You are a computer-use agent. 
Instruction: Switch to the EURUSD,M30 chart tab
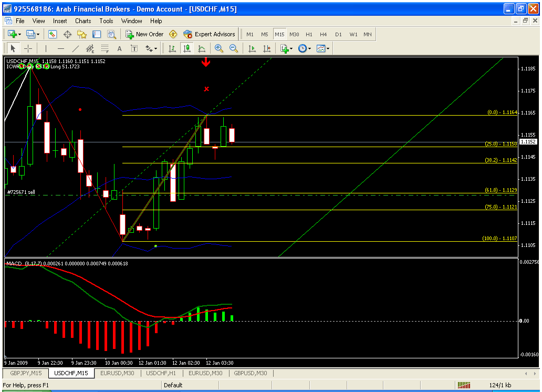(117, 373)
